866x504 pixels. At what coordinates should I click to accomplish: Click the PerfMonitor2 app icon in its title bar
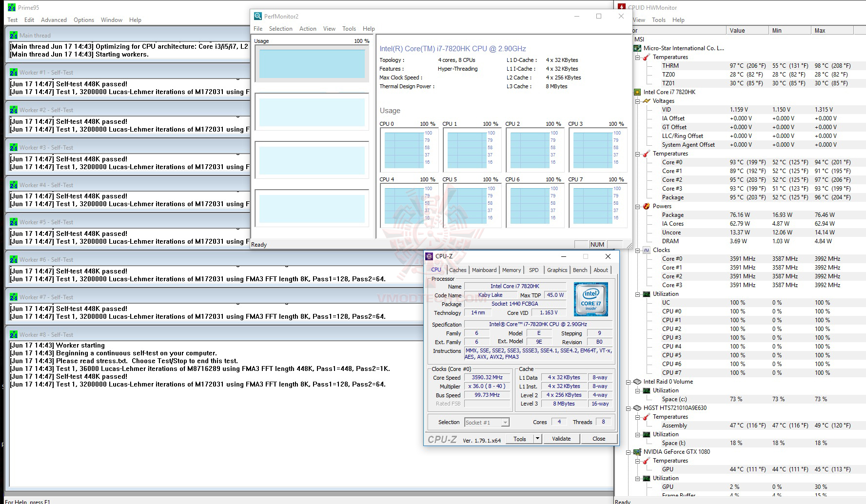(258, 16)
